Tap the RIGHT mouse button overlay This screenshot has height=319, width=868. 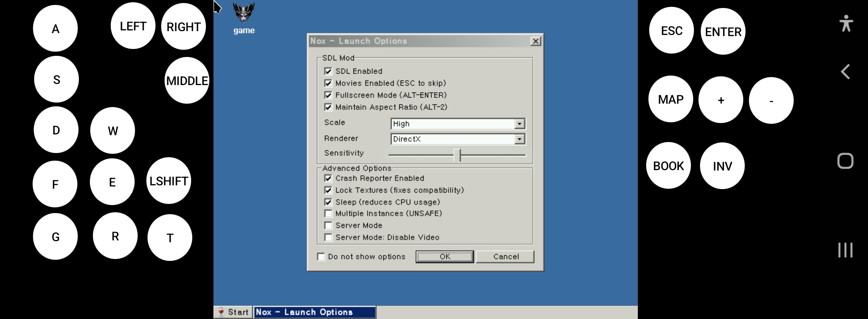pos(184,27)
